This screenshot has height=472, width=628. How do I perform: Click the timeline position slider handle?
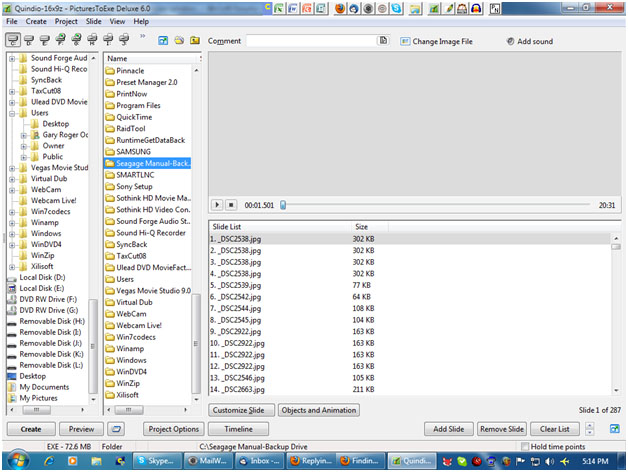coord(283,205)
